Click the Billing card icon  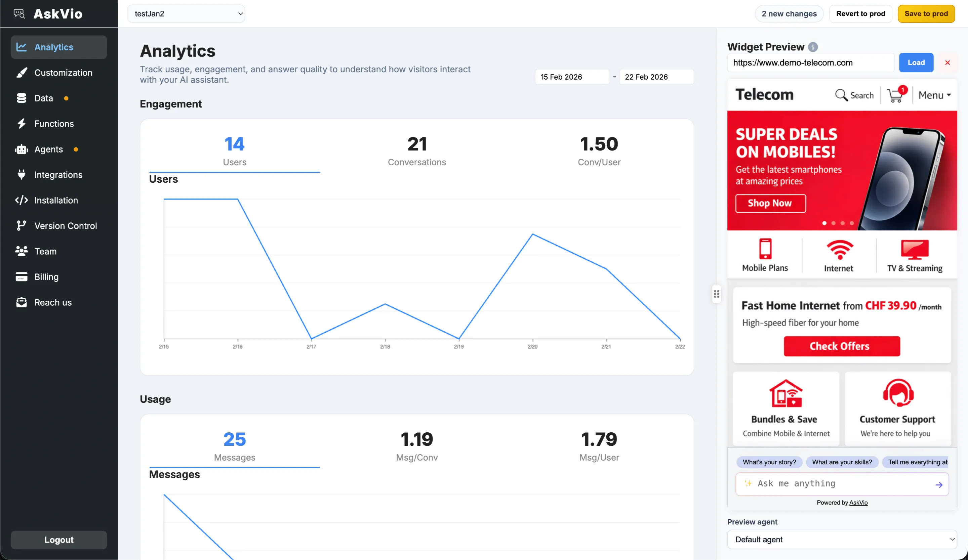tap(21, 276)
